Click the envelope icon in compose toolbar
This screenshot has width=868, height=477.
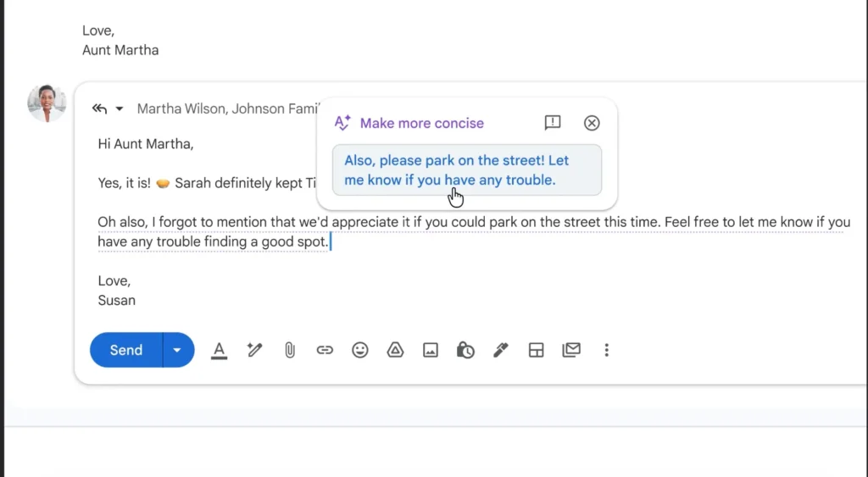571,350
